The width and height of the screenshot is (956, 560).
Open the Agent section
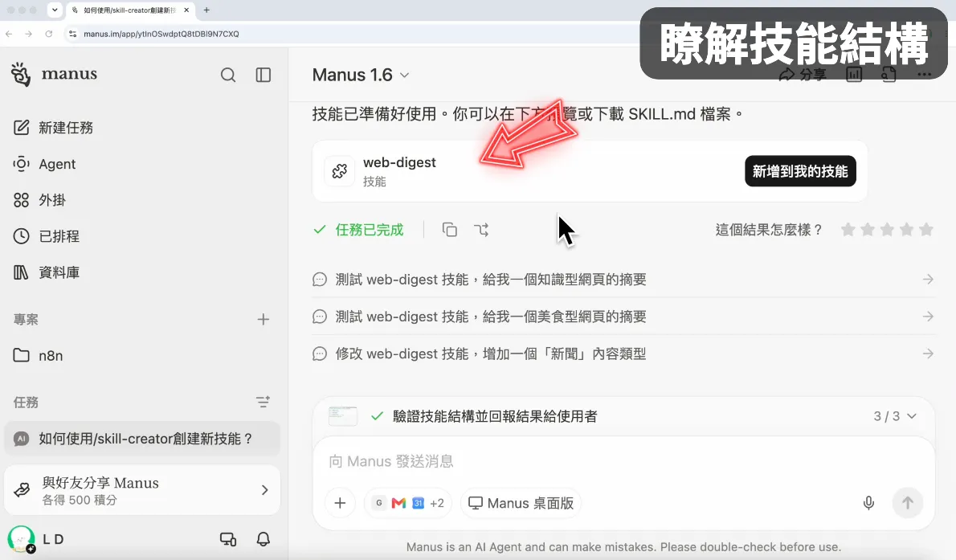44,163
